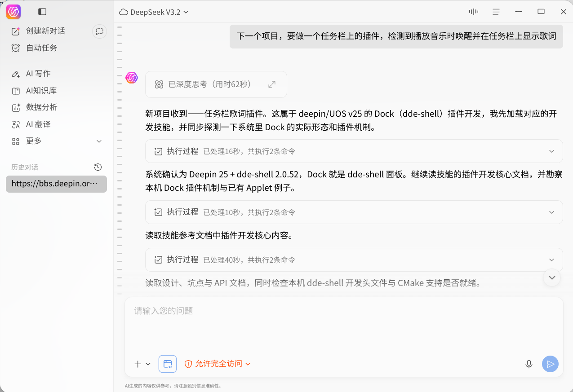Expand the 更多 section in sidebar
This screenshot has height=392, width=573.
click(x=57, y=141)
